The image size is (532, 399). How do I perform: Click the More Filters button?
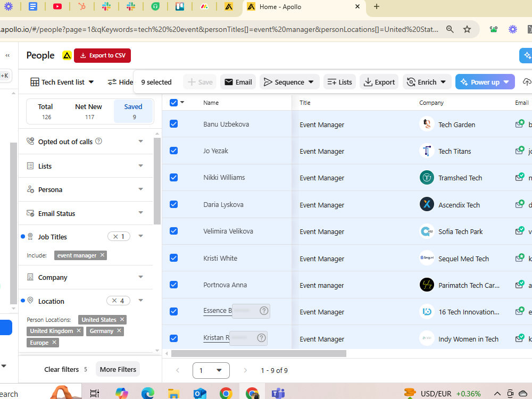(x=118, y=370)
